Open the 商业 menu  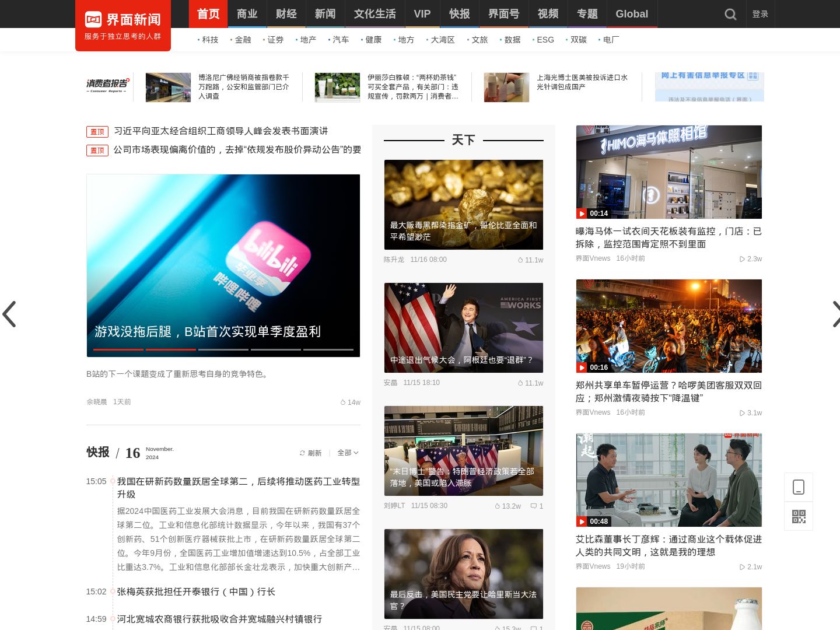[247, 14]
